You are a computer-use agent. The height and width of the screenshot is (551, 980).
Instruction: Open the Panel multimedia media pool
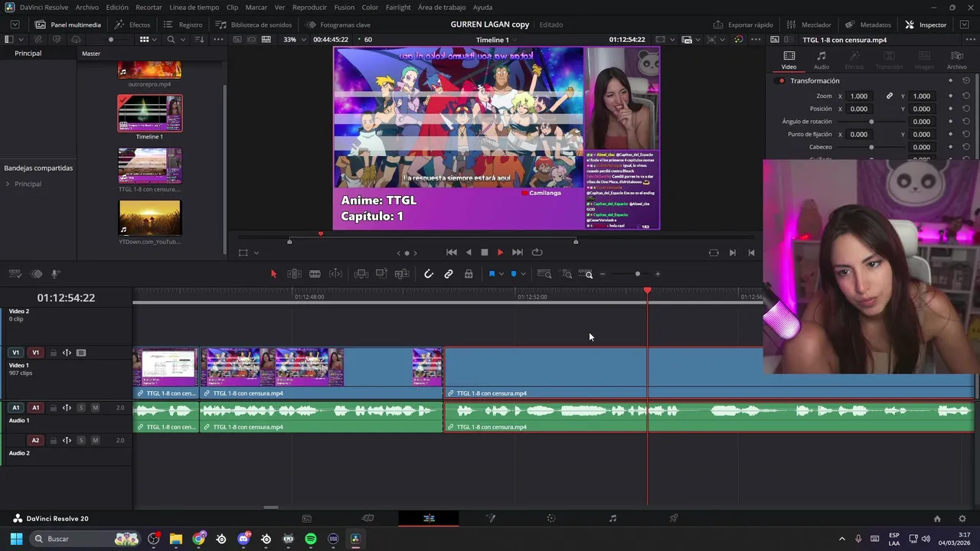point(67,24)
